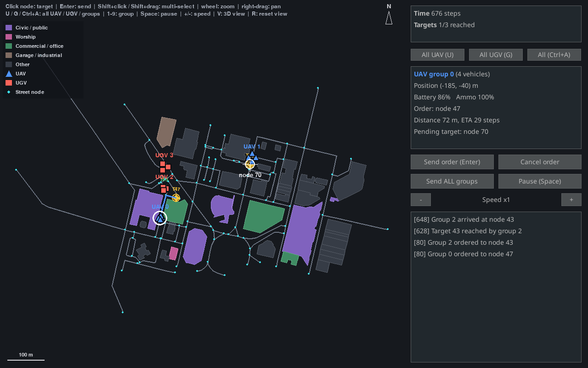588x368 pixels.
Task: Pause the simulation with Pause (Space)
Action: coord(540,181)
